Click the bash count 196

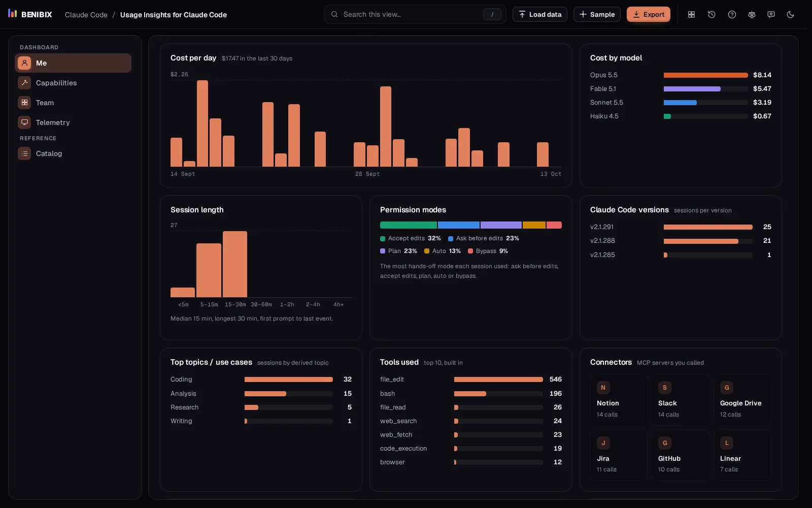556,394
